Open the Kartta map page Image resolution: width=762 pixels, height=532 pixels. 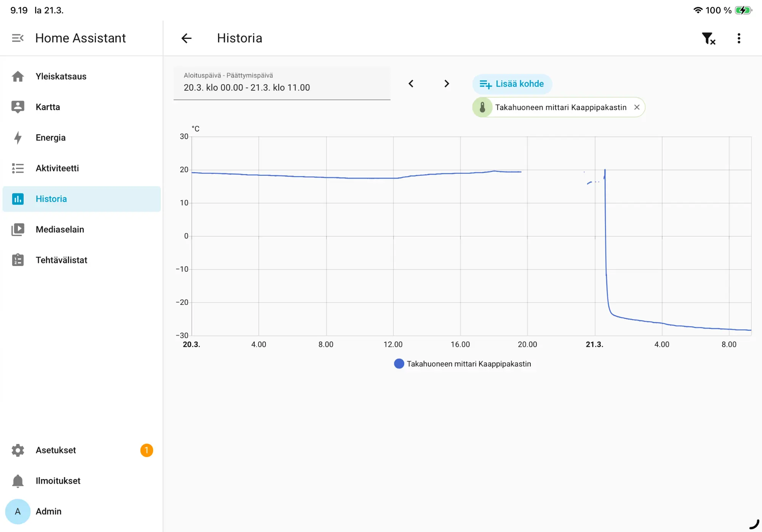(x=82, y=107)
